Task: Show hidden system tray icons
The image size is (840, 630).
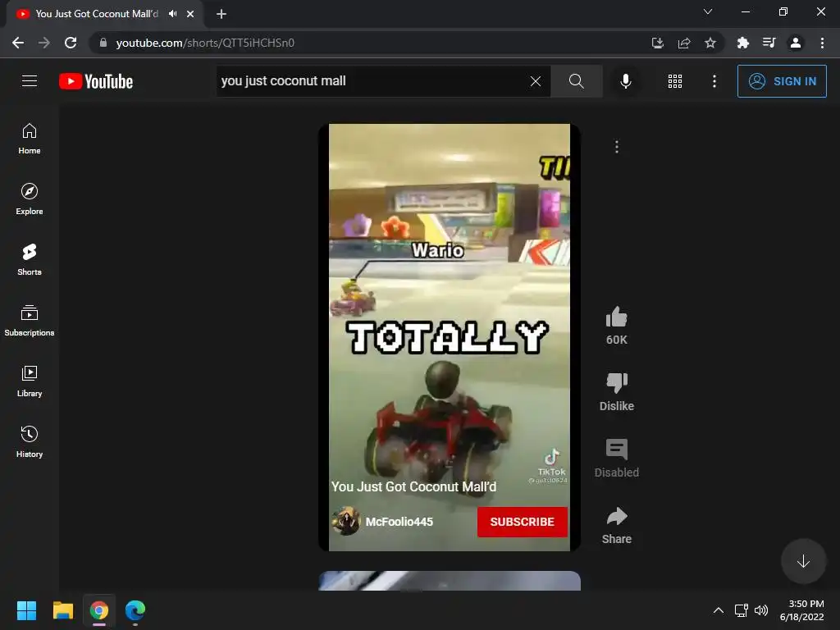Action: [719, 610]
